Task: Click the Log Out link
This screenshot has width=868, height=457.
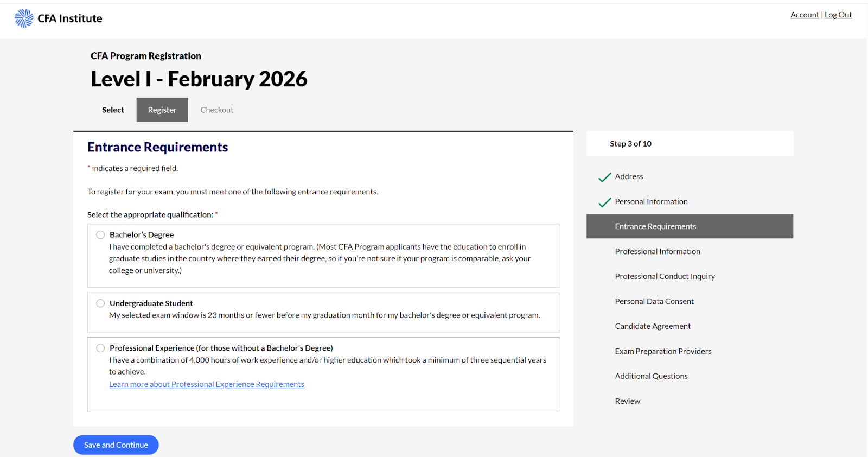Action: tap(838, 15)
